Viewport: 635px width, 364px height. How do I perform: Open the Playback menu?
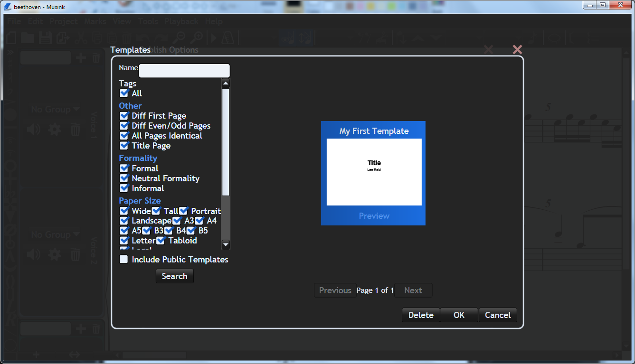181,21
